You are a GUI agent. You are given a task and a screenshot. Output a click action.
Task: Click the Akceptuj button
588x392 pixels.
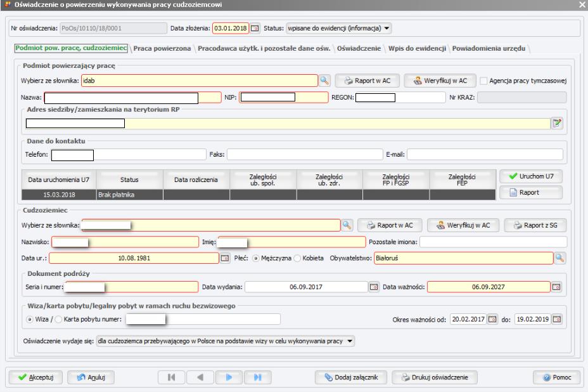(35, 377)
